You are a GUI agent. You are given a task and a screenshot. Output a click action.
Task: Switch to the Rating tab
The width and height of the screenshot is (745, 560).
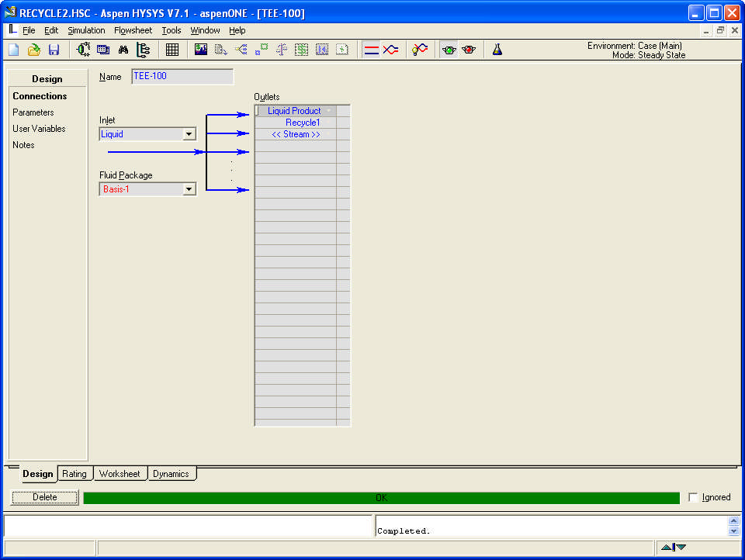pyautogui.click(x=74, y=473)
